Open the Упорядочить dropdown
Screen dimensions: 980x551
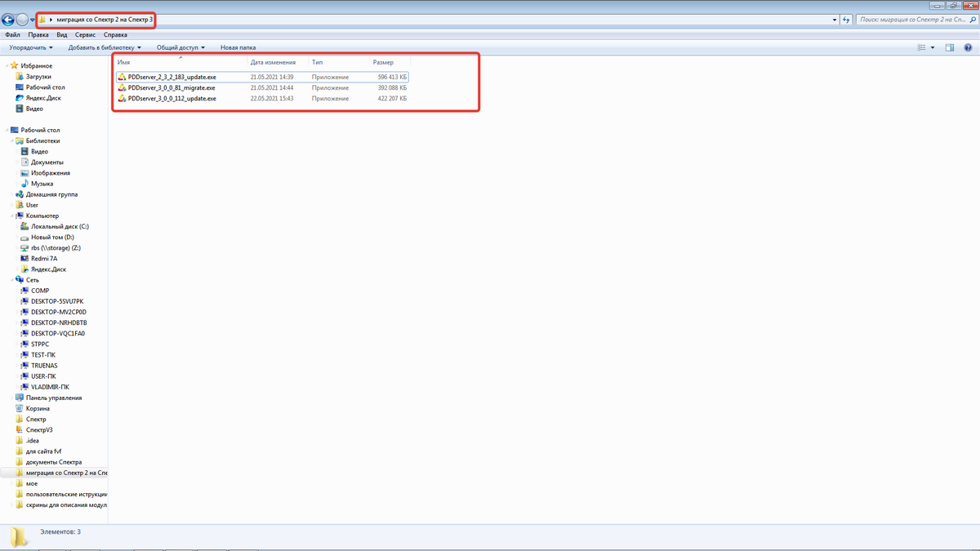click(29, 47)
